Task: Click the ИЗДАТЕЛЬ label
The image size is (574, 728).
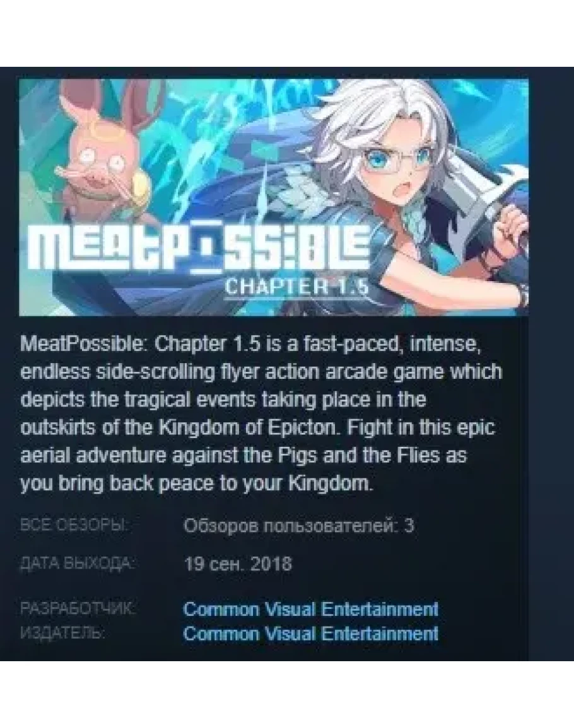Action: tap(62, 633)
